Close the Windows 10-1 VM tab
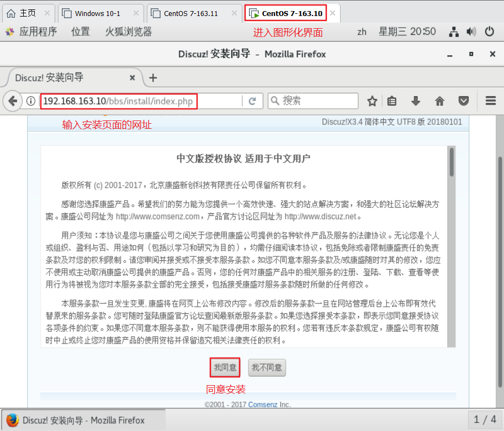The width and height of the screenshot is (504, 431). pyautogui.click(x=136, y=13)
